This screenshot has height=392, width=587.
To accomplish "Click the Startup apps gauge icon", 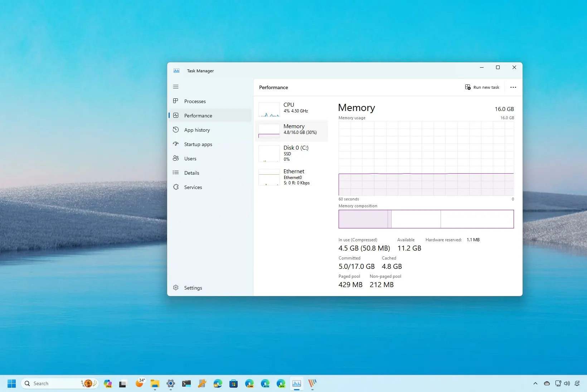I will (176, 144).
